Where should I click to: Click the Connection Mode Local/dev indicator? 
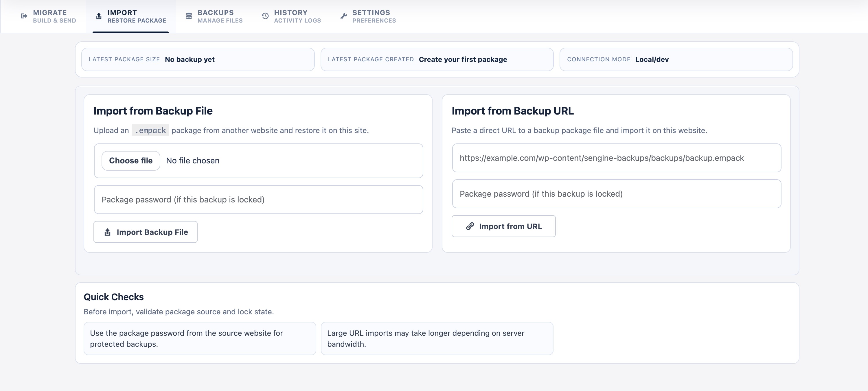(x=676, y=59)
